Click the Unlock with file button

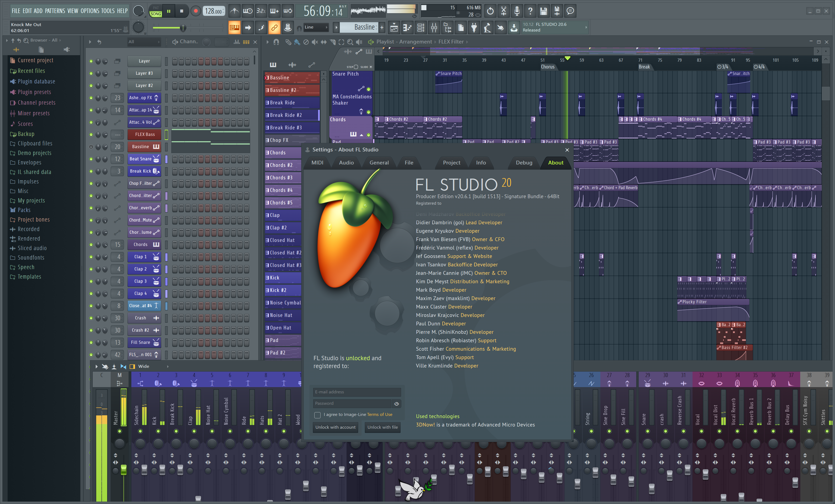point(383,427)
